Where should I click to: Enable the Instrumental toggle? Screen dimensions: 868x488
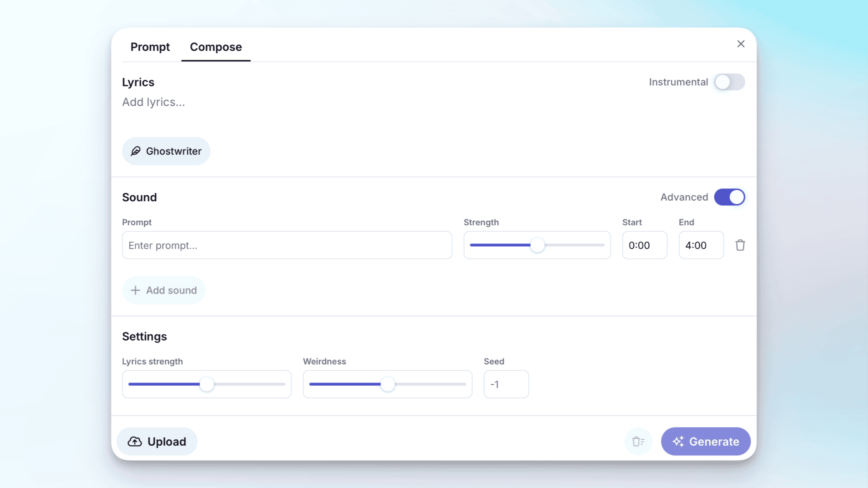[729, 82]
